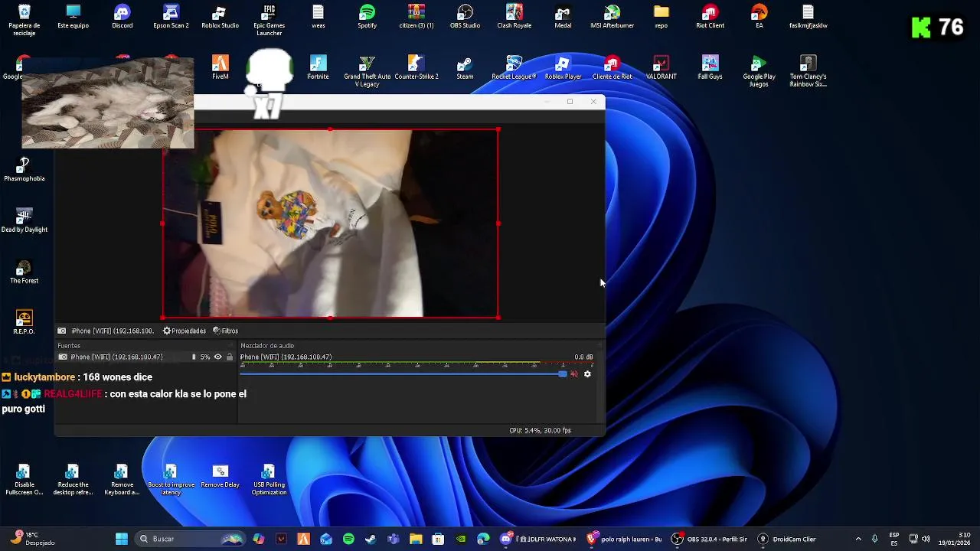Image resolution: width=980 pixels, height=551 pixels.
Task: Open audio mixer gear settings in OBS
Action: (x=587, y=374)
